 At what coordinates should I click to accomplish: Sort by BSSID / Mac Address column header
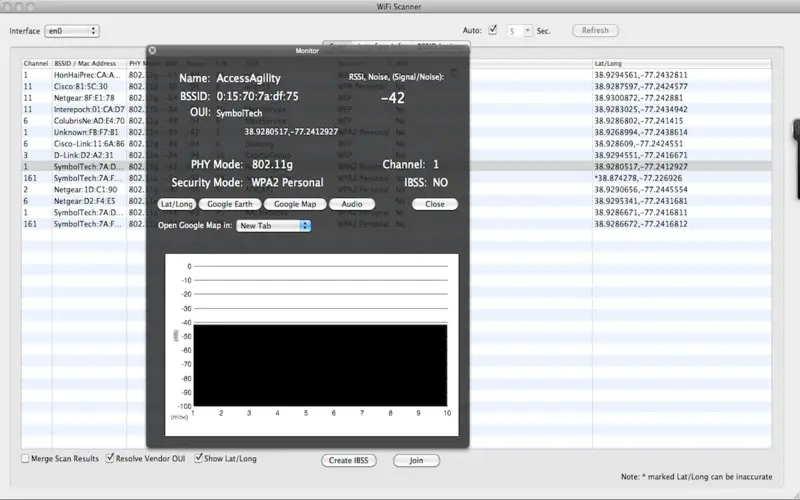89,63
